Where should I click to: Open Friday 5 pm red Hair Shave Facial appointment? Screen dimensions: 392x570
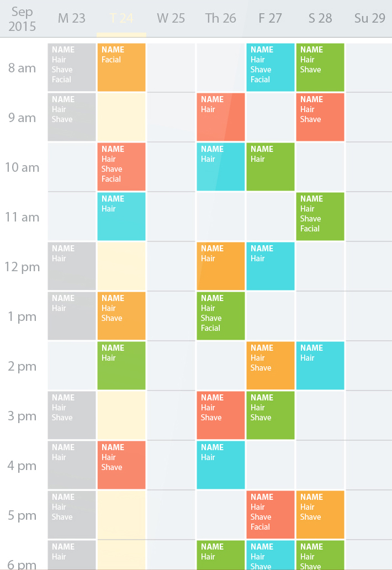(x=271, y=515)
